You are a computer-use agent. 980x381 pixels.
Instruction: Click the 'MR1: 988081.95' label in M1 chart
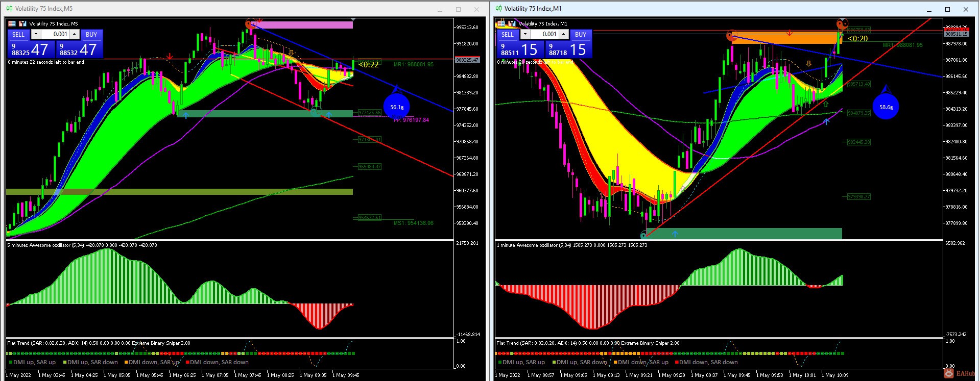point(903,45)
